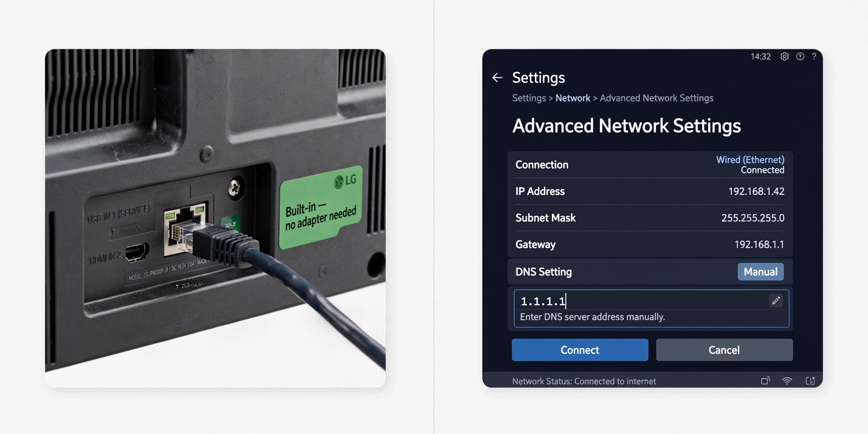
Task: Click the green LG built-in sticker
Action: (321, 208)
